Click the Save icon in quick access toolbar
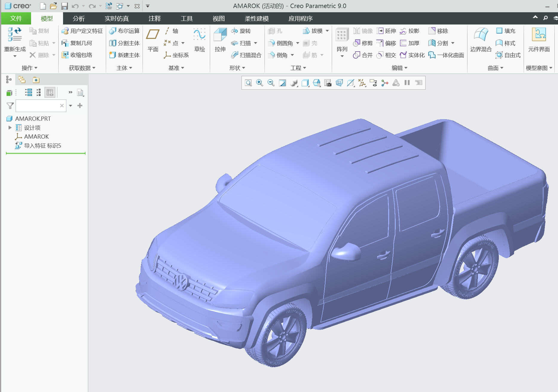Screen dimensions: 558x392 coord(64,6)
